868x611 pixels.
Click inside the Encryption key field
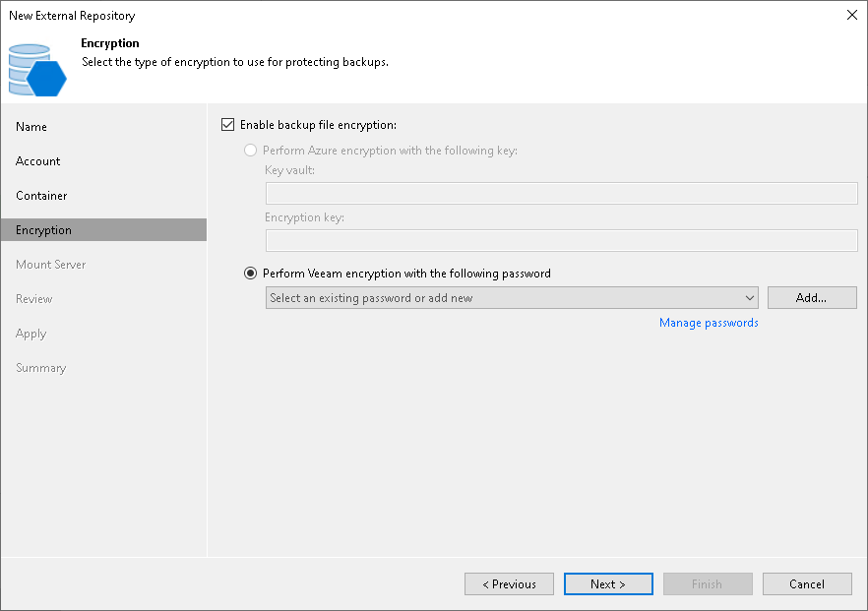(x=561, y=241)
